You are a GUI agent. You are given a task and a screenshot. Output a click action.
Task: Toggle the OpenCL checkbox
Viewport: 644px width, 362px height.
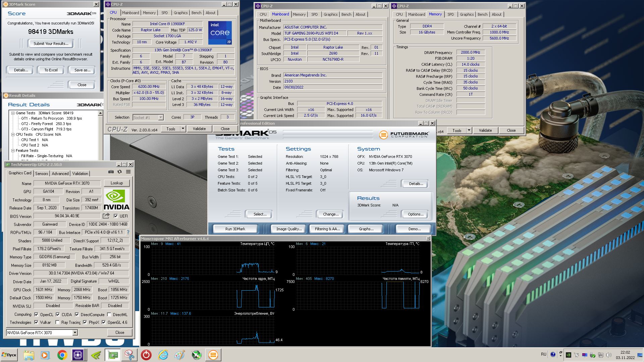[36, 314]
